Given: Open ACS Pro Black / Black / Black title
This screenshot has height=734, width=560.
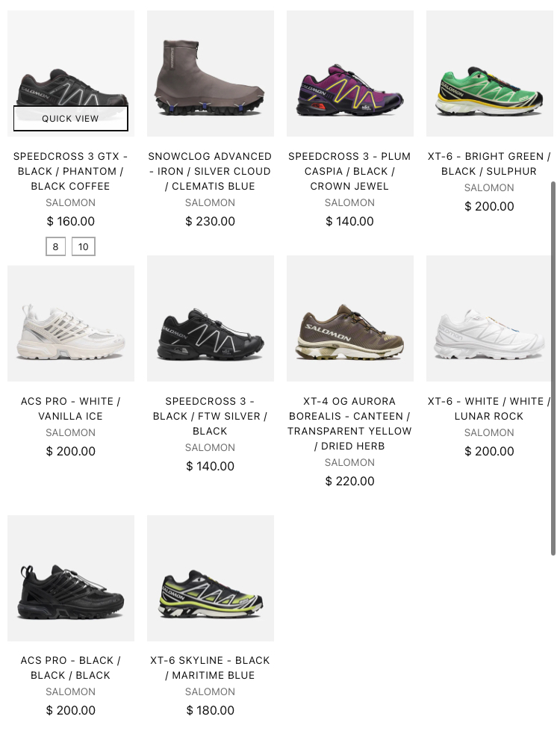Looking at the screenshot, I should coord(70,668).
